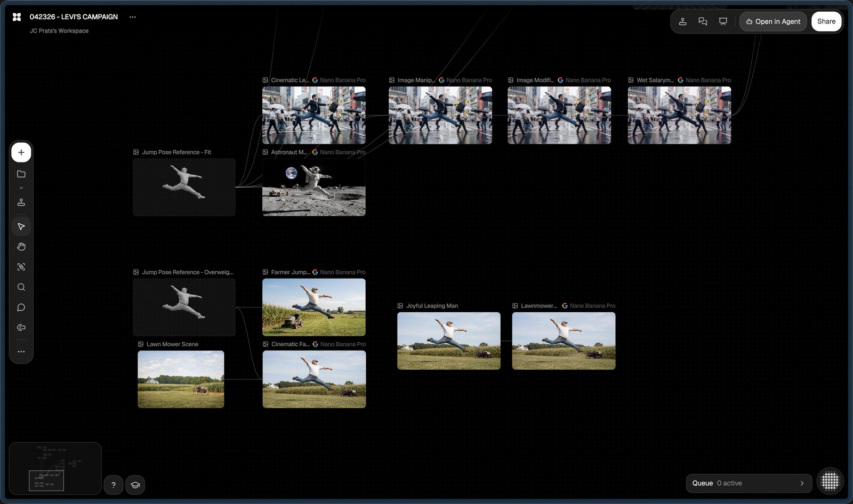Click the presentation screen icon in top bar

click(x=723, y=21)
